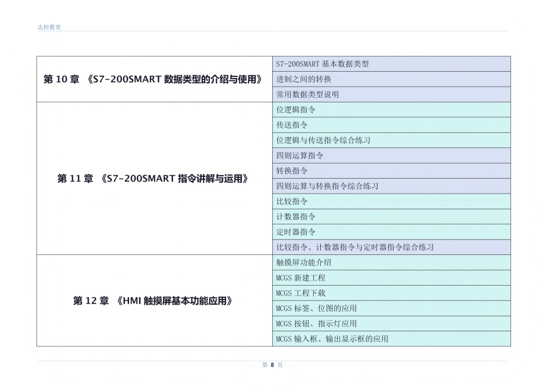Click the row MCGS 新建工程
This screenshot has height=392, width=555.
[x=391, y=278]
